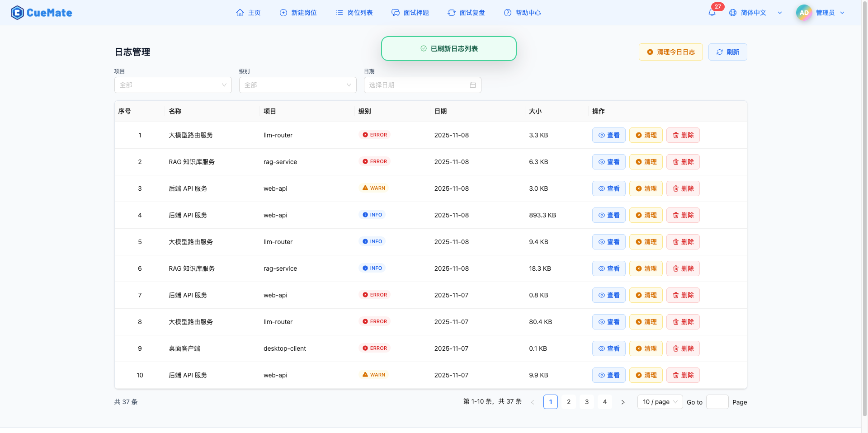Expand the 级别 filter dropdown

click(297, 85)
